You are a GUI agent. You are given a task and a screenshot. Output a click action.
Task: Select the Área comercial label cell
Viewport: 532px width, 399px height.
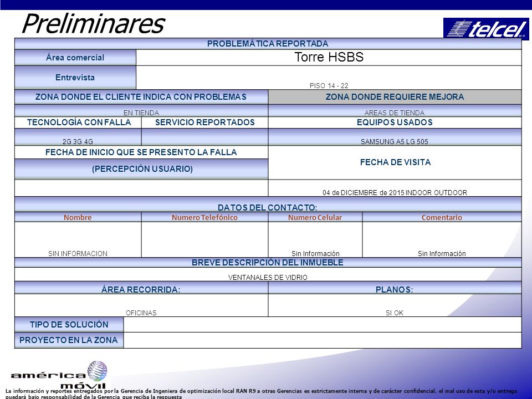tap(75, 57)
